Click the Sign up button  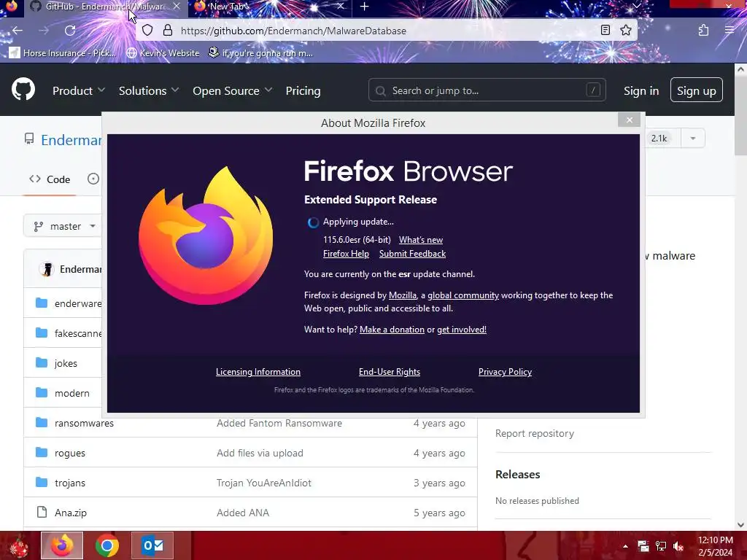pyautogui.click(x=697, y=90)
